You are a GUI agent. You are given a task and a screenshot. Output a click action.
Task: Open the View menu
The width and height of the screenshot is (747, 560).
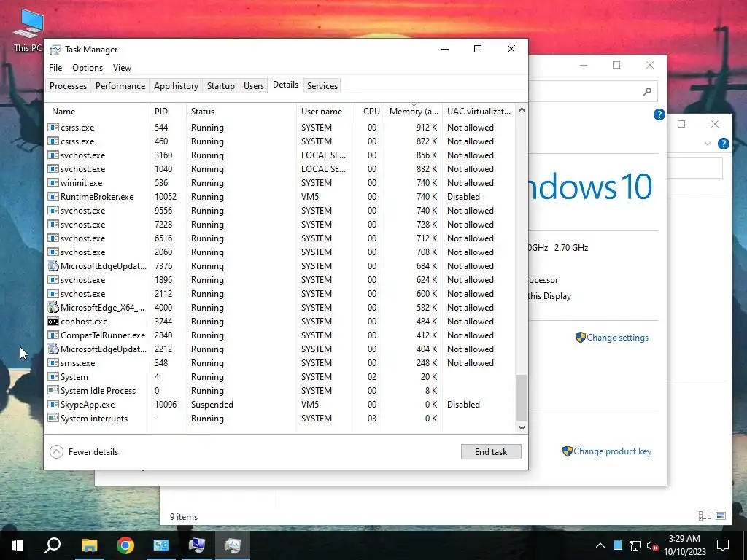122,68
